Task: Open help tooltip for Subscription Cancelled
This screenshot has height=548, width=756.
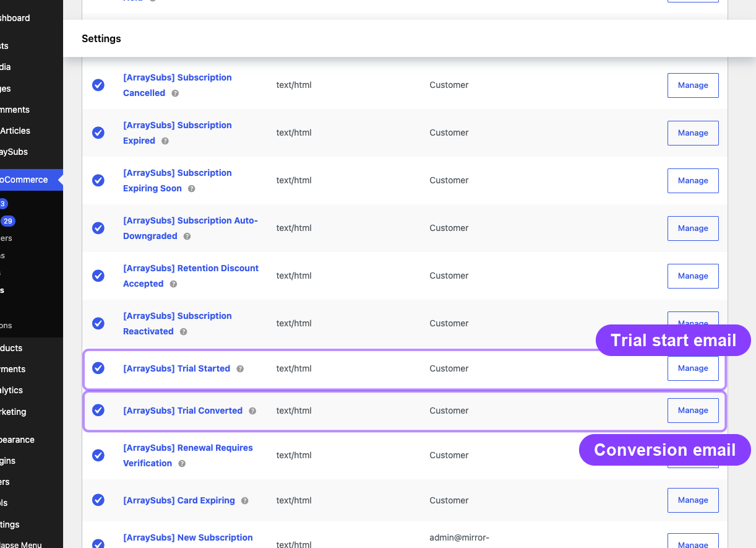Action: coord(175,94)
